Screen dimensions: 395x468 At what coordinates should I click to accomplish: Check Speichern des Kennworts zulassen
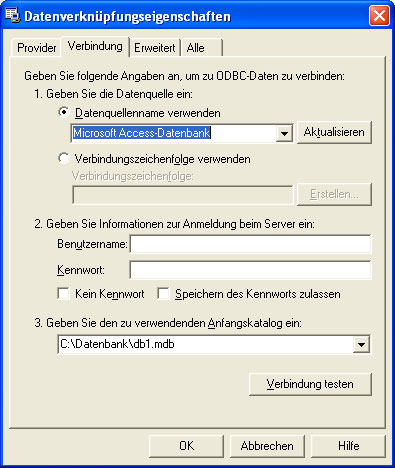(x=163, y=294)
